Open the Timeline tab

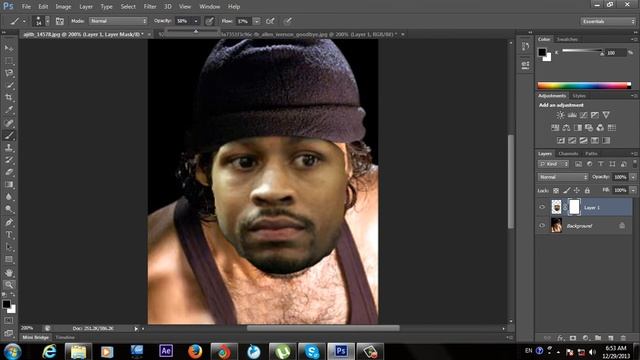65,337
